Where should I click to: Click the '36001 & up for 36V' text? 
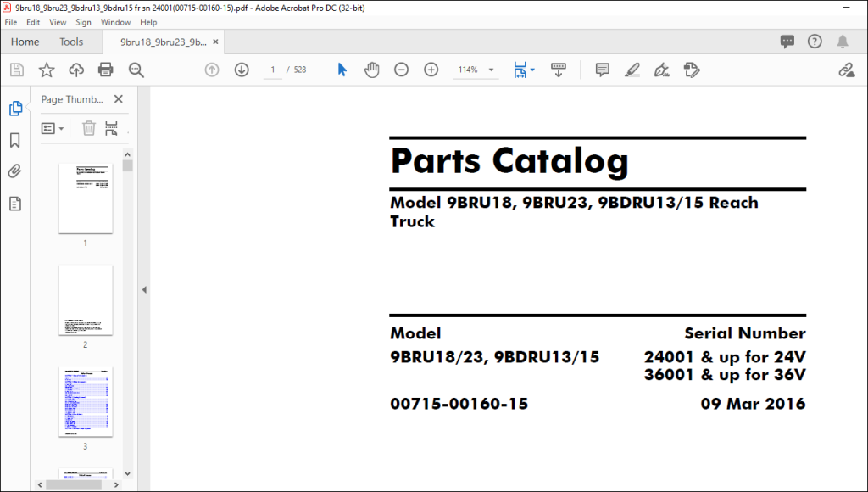click(725, 375)
